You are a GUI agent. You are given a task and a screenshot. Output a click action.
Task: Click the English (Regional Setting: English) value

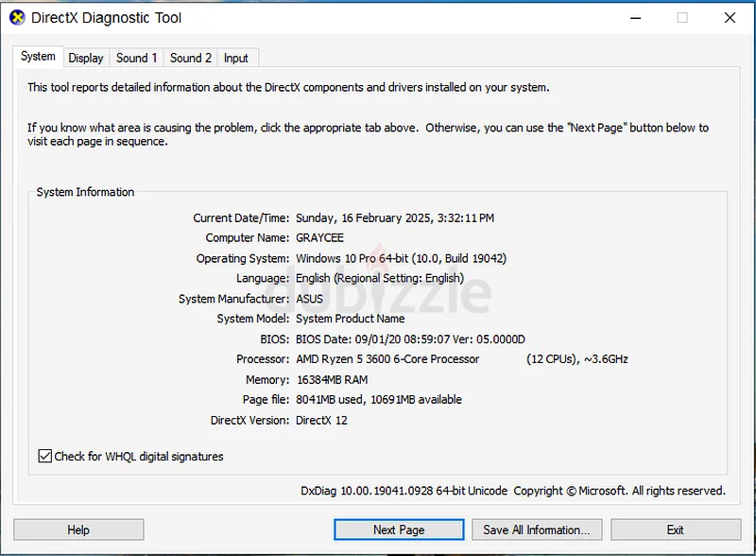click(380, 279)
